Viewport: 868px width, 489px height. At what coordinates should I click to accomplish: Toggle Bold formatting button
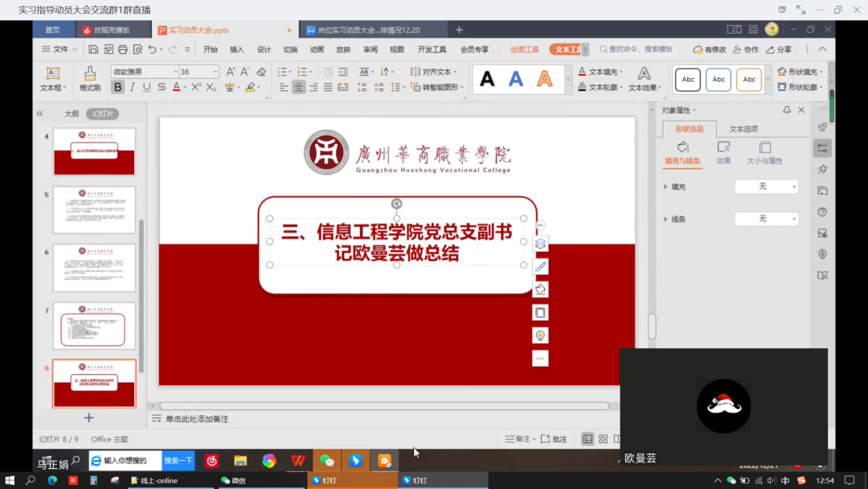118,87
